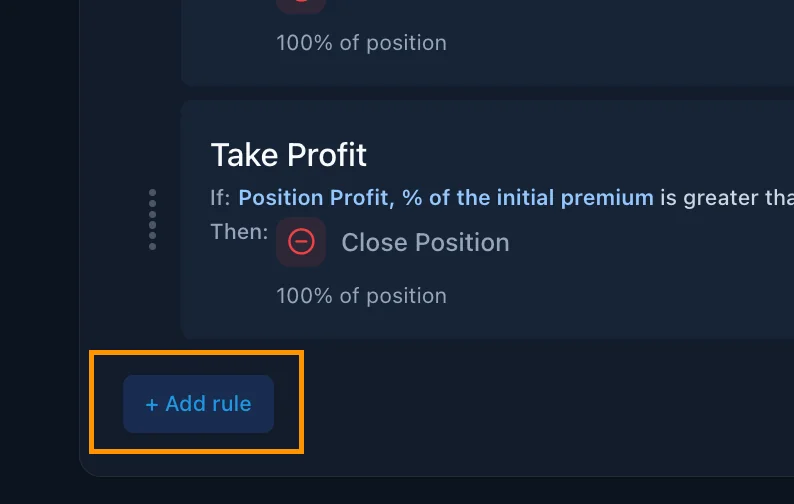Click the + Add rule button
This screenshot has height=504, width=794.
(x=198, y=404)
